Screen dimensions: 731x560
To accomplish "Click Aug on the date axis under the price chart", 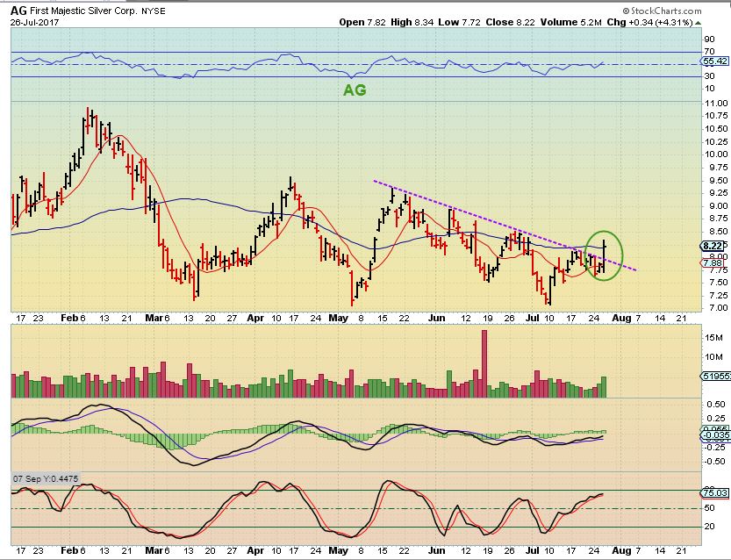I will [x=621, y=318].
